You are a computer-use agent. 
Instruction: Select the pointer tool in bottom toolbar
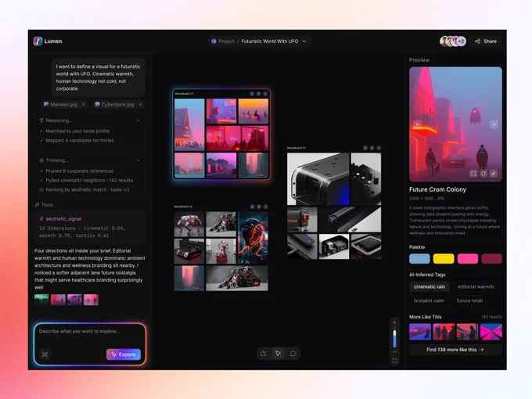(x=278, y=354)
